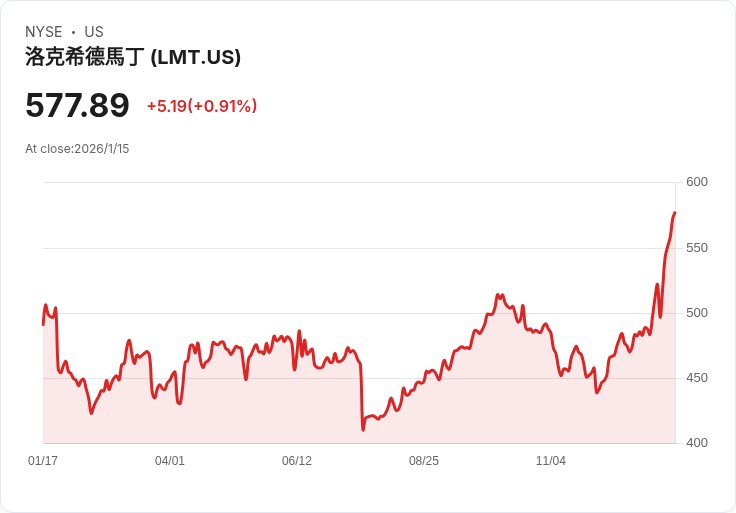Click the +5.19(+0.91%) price change
The width and height of the screenshot is (736, 513).
point(201,106)
